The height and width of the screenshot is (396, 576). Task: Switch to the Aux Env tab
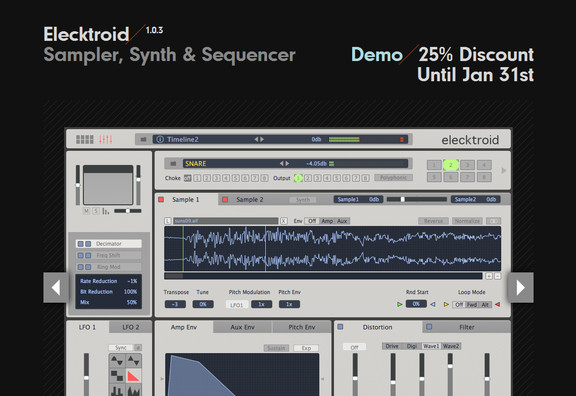coord(242,327)
